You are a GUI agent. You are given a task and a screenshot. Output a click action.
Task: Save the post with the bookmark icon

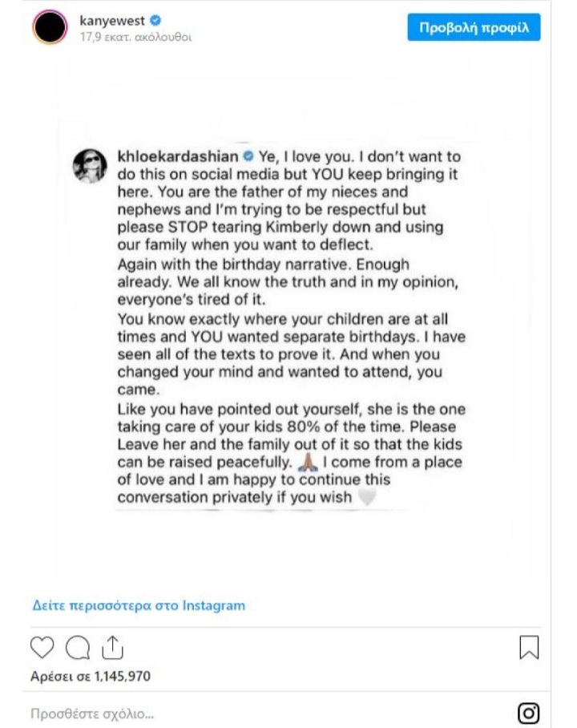tap(529, 647)
